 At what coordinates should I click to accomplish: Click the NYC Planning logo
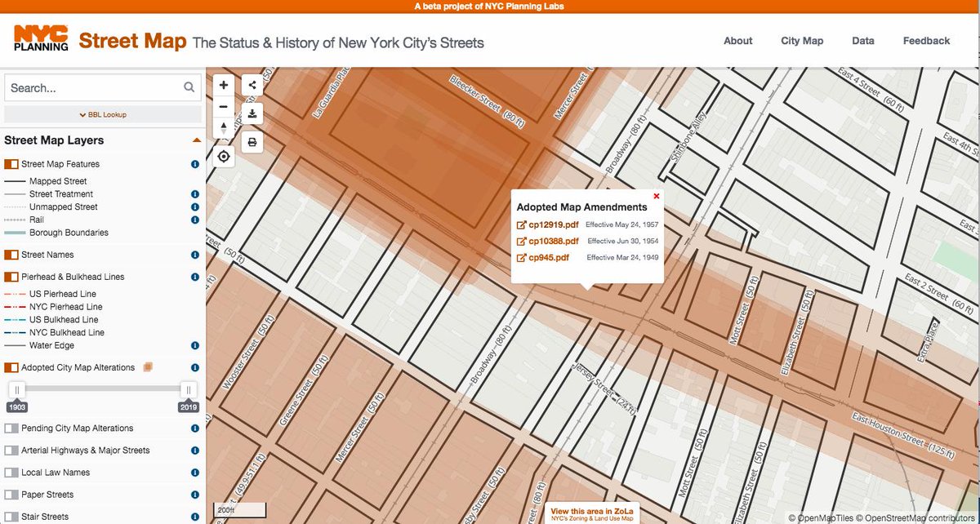coord(41,38)
